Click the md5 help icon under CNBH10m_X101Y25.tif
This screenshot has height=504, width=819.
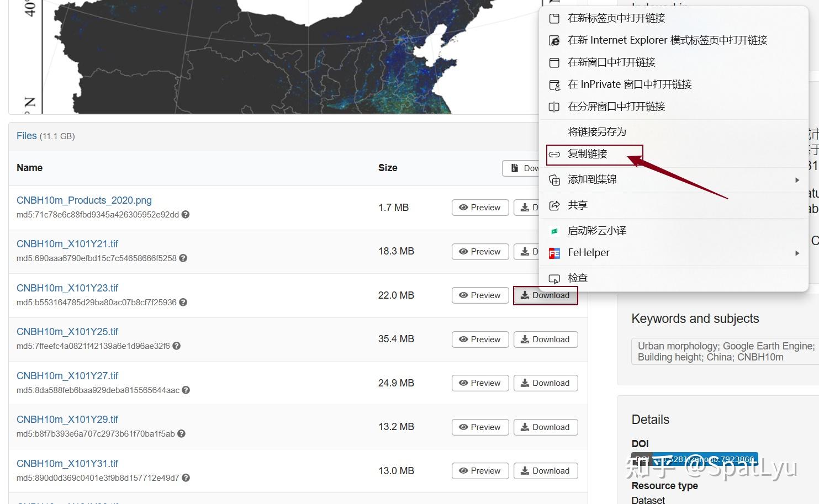(177, 346)
